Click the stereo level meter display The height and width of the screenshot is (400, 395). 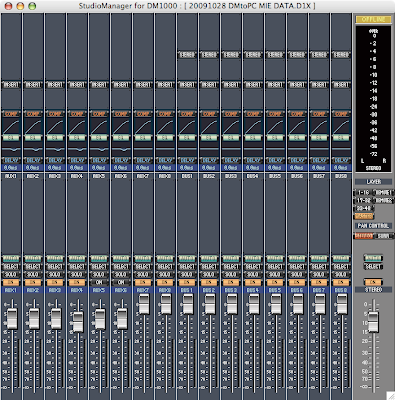[x=373, y=99]
